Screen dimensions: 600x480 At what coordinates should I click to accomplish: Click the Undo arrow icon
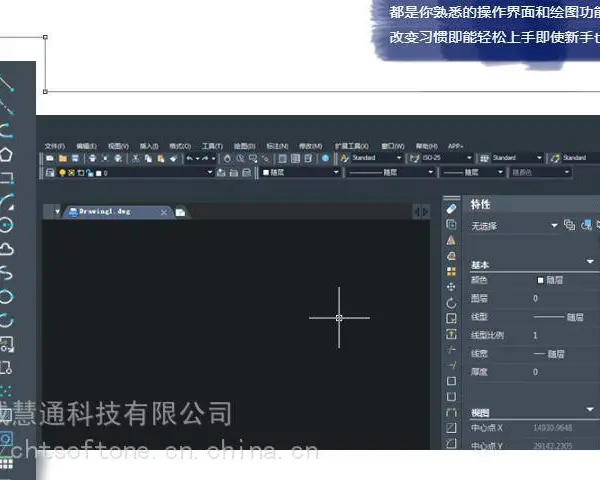click(x=190, y=158)
